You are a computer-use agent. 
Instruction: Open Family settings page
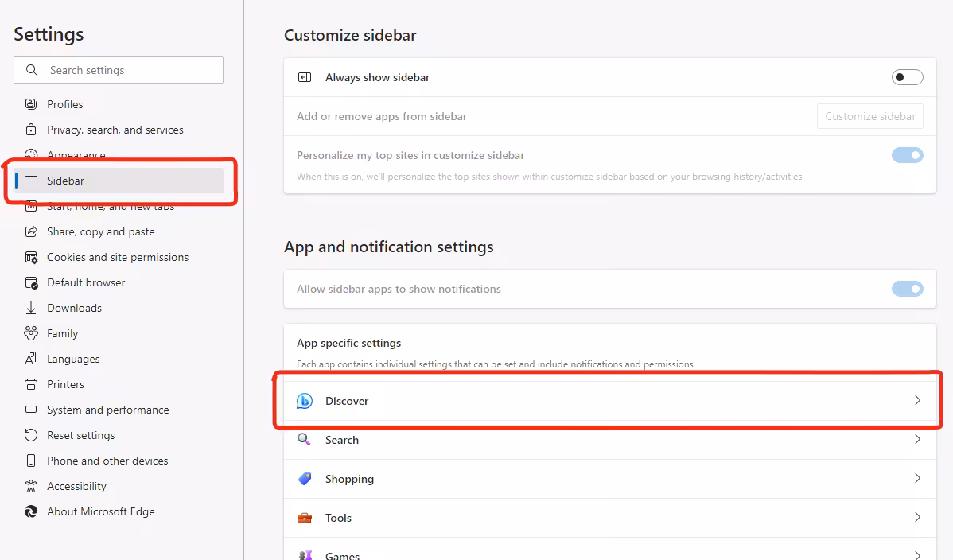119,333
